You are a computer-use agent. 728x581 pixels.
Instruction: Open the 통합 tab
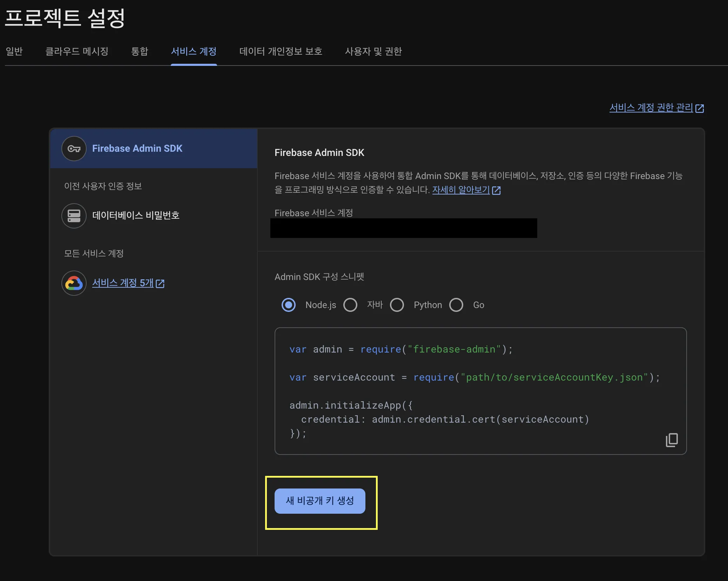click(139, 52)
